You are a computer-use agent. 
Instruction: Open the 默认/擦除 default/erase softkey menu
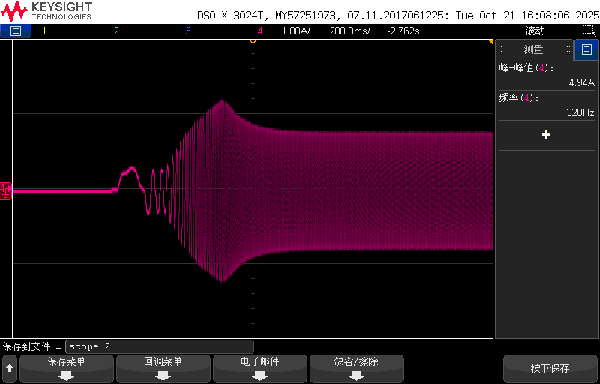click(x=357, y=368)
